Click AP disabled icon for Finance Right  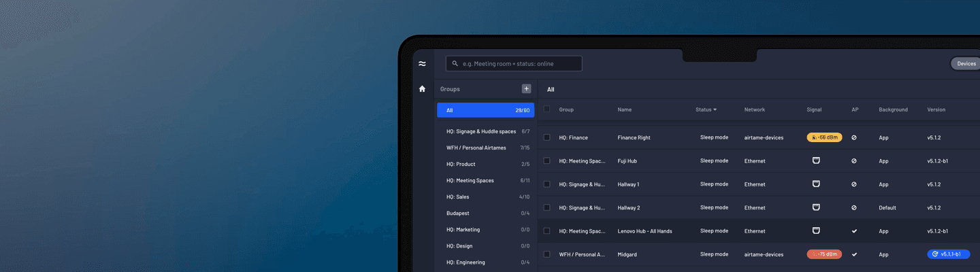[854, 137]
